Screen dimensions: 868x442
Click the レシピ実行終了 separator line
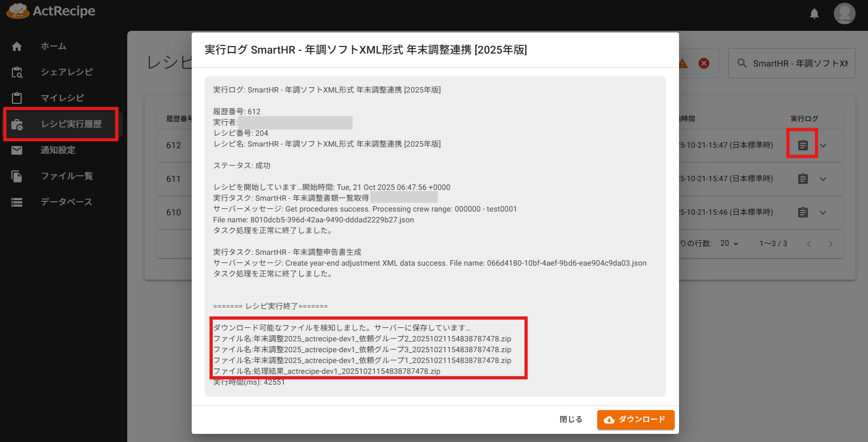270,306
